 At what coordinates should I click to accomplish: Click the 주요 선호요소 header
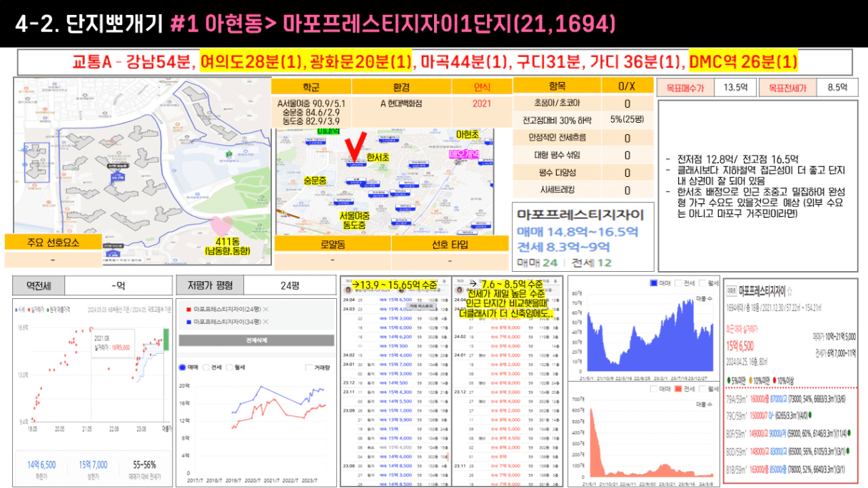54,243
